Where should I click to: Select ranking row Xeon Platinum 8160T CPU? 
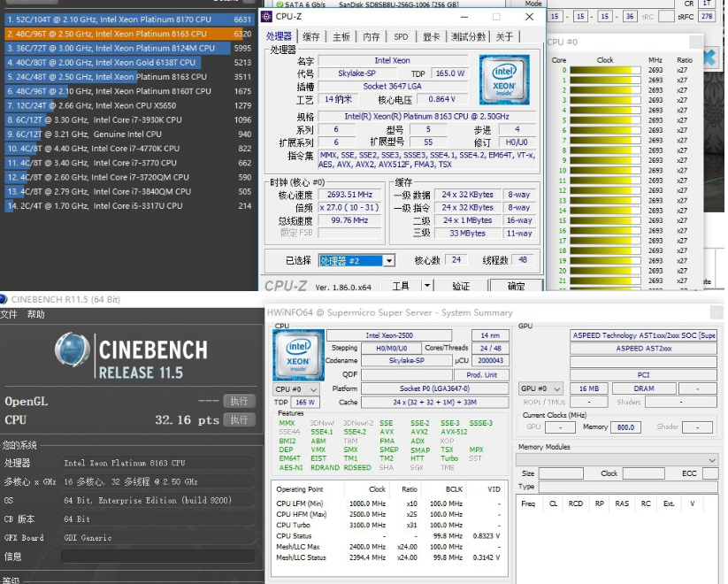pyautogui.click(x=128, y=91)
